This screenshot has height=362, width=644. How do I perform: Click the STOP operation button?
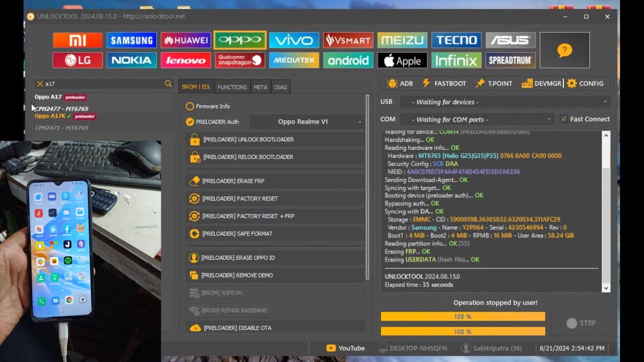point(581,323)
